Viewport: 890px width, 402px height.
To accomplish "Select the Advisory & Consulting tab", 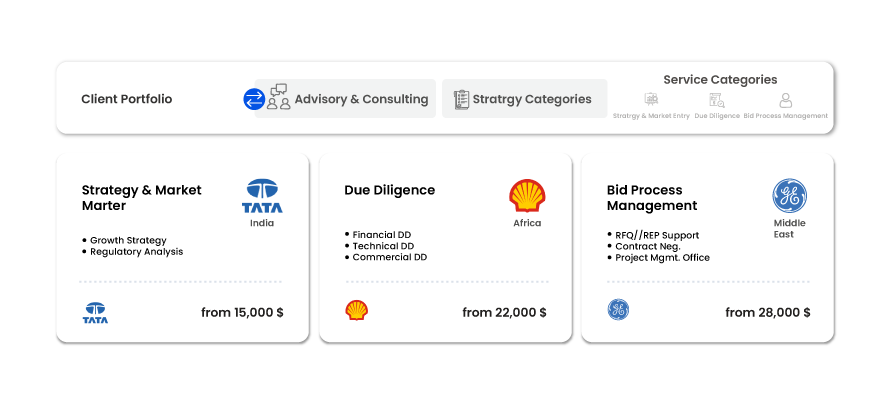I will tap(345, 99).
